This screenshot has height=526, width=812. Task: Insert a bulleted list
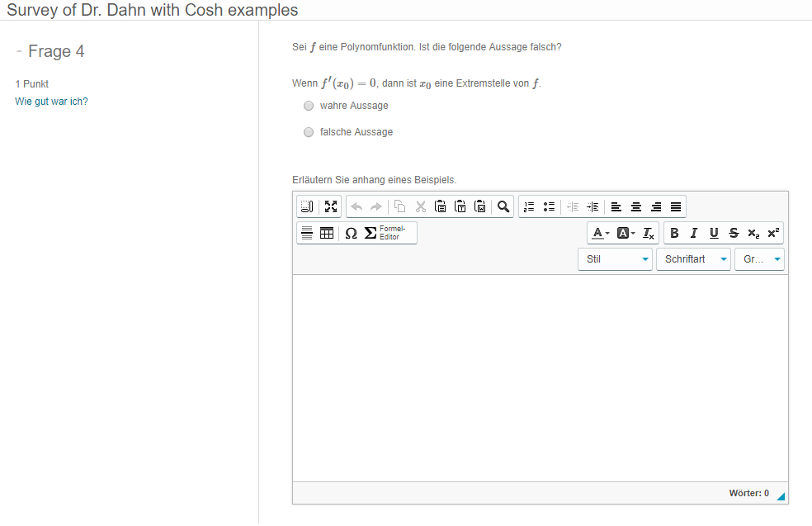coord(549,206)
